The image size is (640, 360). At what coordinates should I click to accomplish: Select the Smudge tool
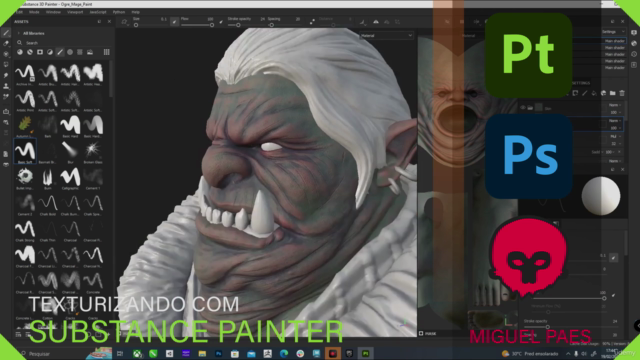tap(6, 75)
